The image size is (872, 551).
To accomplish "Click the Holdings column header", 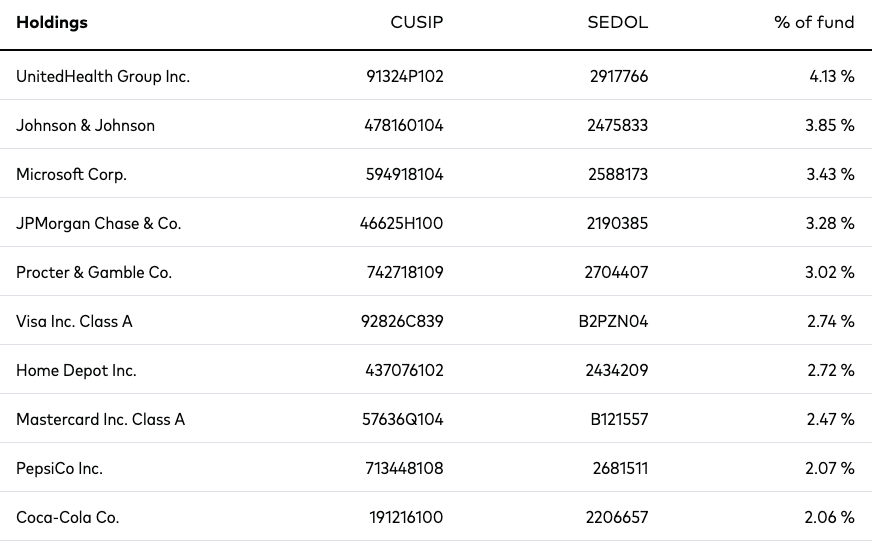I will click(52, 22).
